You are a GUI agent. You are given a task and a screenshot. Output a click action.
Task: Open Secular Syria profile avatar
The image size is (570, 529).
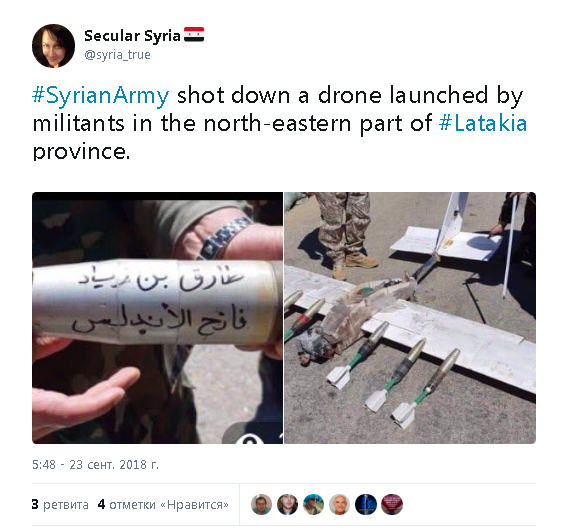pos(53,46)
